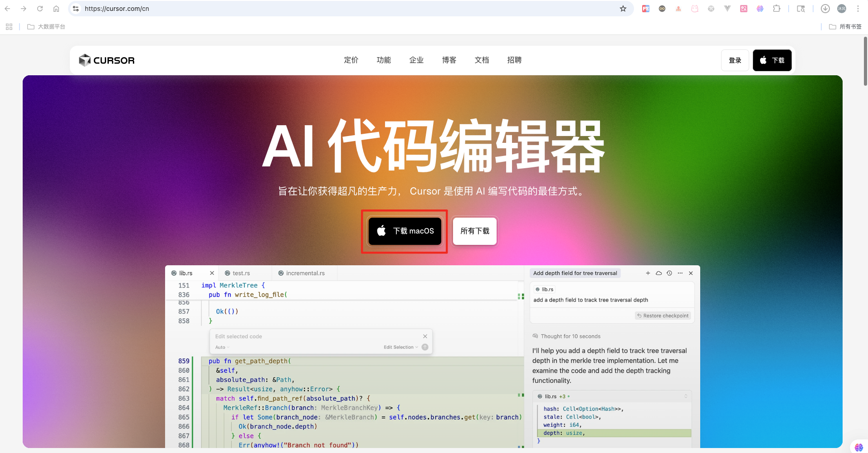This screenshot has width=868, height=453.
Task: Open the Extensions puzzle menu
Action: coord(777,9)
